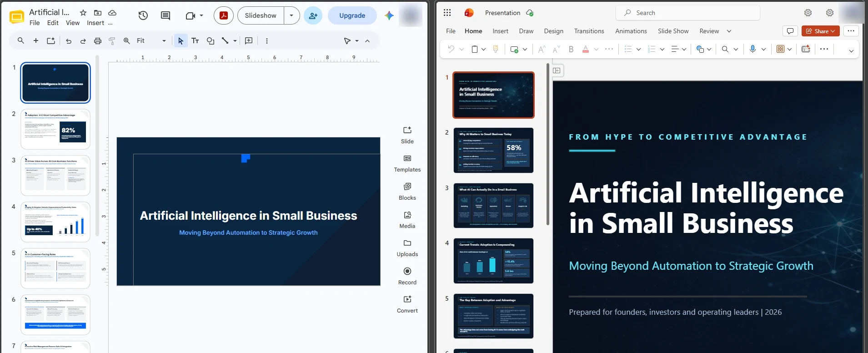Open Templates in Slides side panel
868x353 pixels.
pyautogui.click(x=407, y=163)
